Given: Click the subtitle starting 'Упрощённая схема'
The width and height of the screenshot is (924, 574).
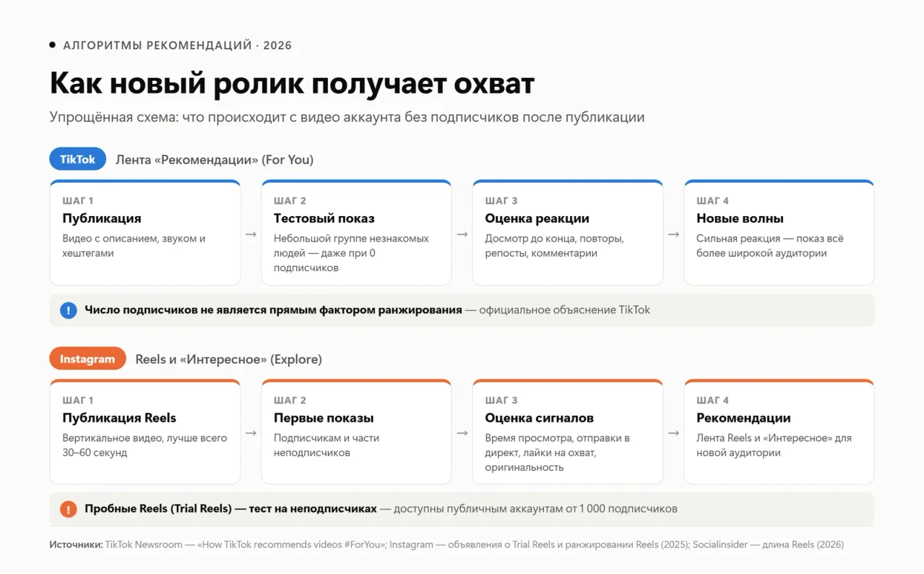Looking at the screenshot, I should tap(347, 116).
